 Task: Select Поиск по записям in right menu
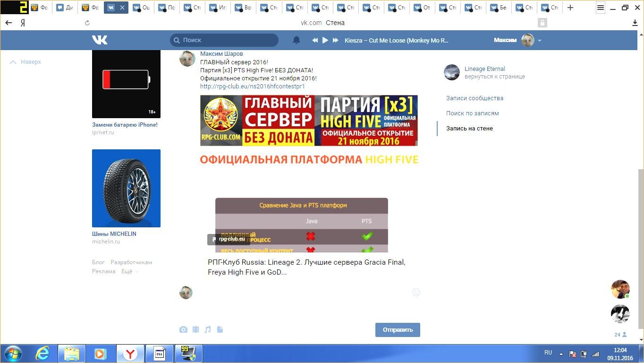tap(473, 113)
